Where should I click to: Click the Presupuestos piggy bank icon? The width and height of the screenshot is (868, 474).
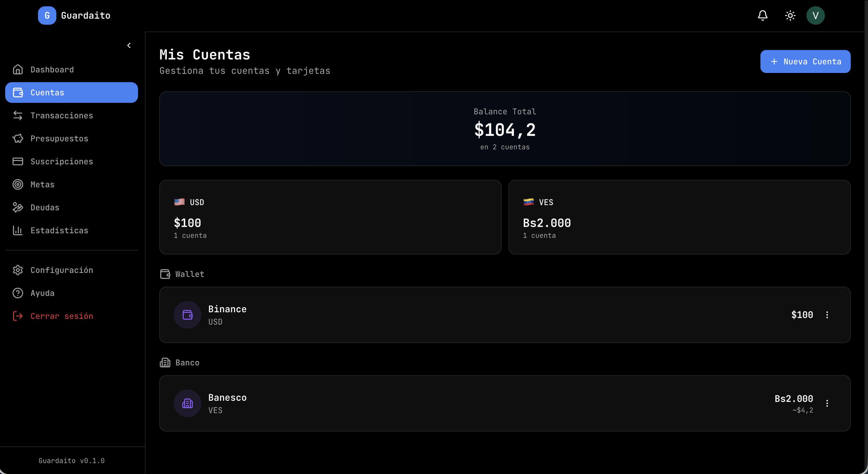18,138
